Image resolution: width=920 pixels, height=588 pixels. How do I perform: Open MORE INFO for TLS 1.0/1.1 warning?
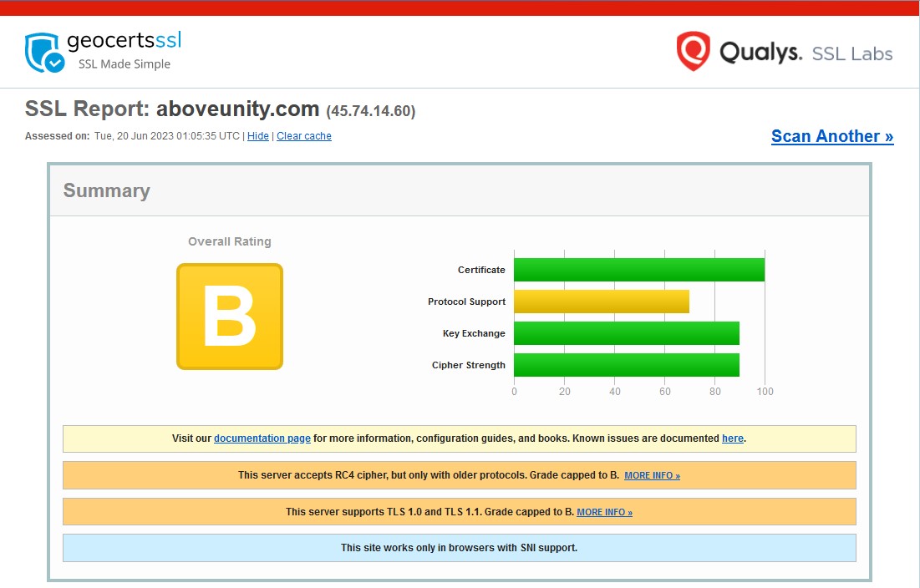[604, 512]
